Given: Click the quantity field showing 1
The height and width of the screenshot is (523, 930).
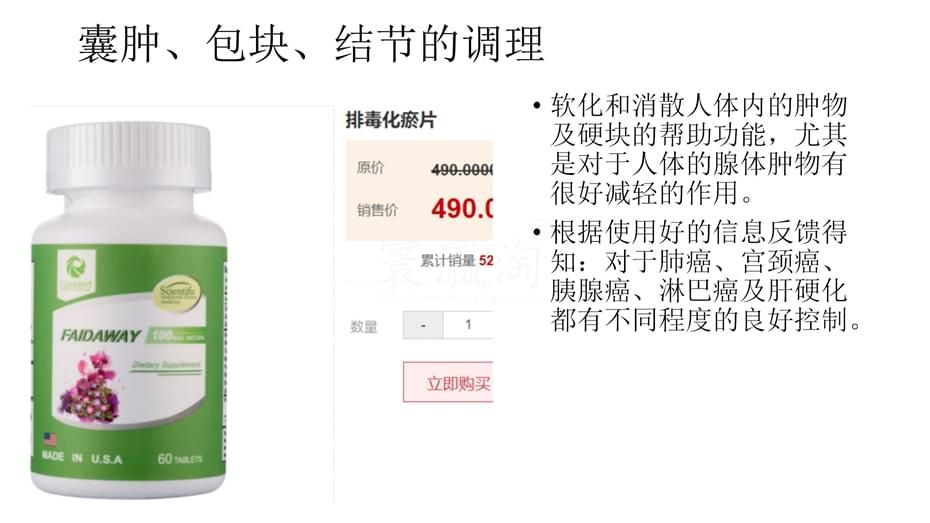Looking at the screenshot, I should coord(468,325).
